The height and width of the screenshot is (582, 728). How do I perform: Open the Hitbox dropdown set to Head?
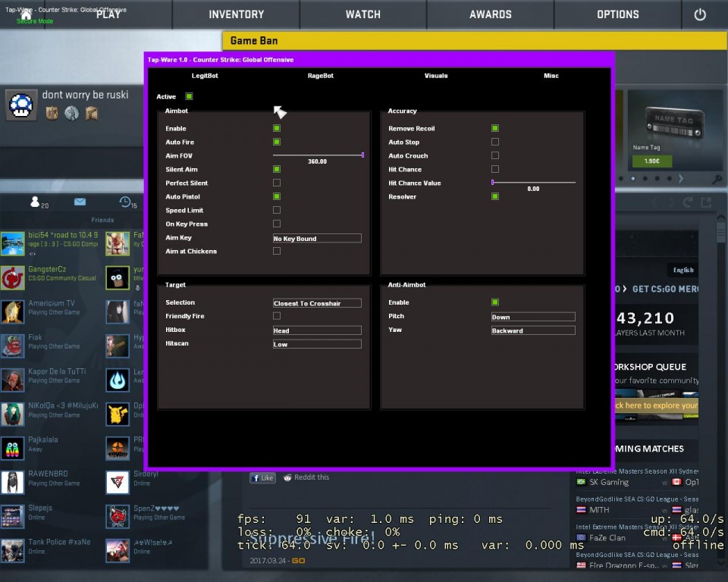click(317, 330)
